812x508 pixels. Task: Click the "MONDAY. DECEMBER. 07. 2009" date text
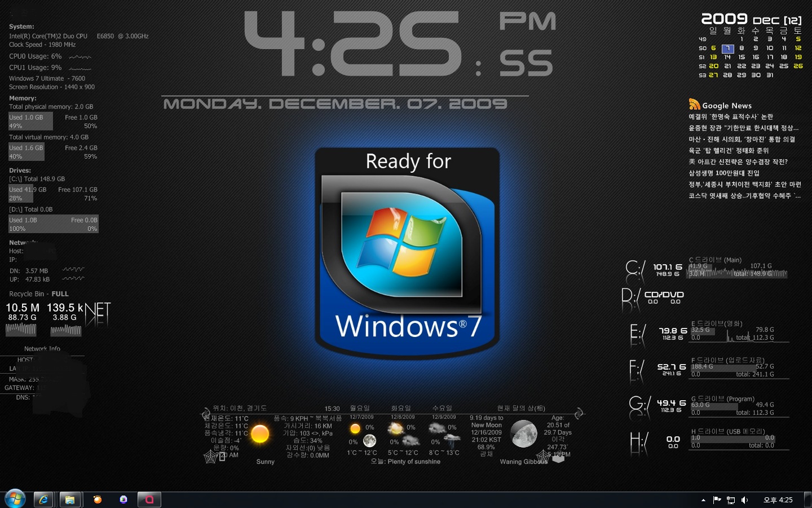point(336,104)
